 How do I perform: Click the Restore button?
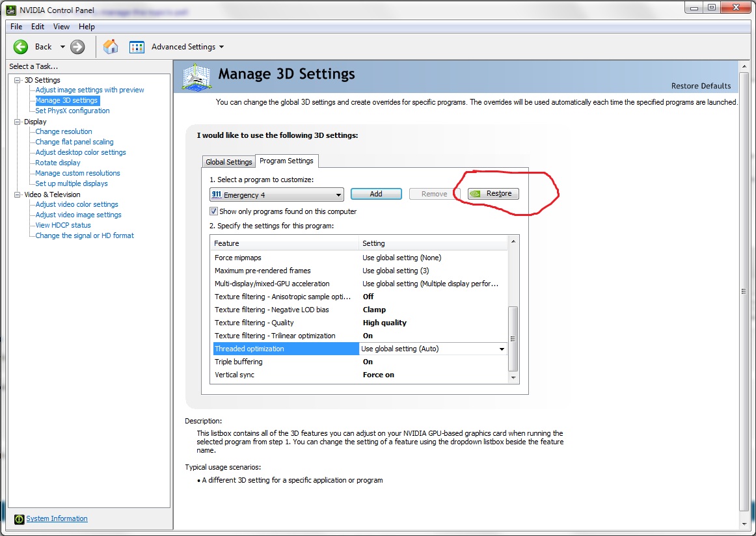coord(493,194)
